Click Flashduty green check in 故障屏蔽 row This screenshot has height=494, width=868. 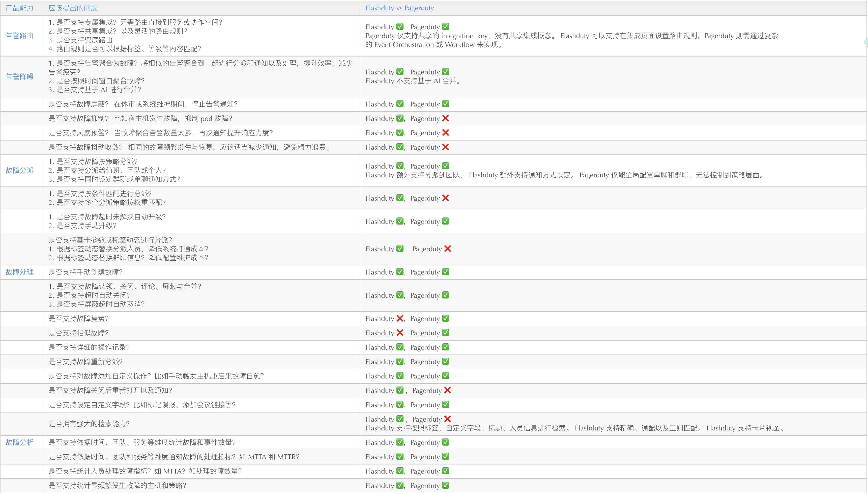[400, 104]
